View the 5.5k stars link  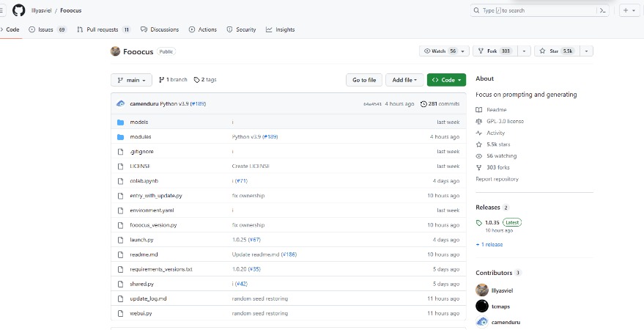coord(493,144)
